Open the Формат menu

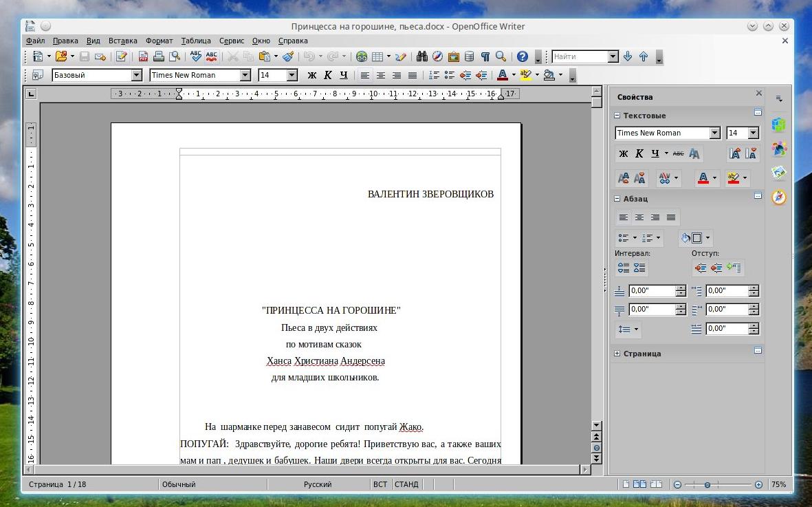tap(159, 41)
